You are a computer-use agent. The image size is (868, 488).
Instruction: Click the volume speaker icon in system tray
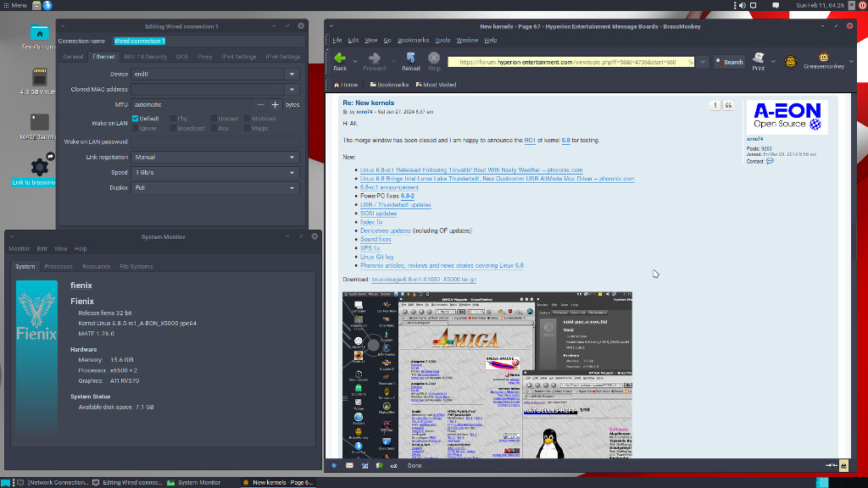pos(743,5)
